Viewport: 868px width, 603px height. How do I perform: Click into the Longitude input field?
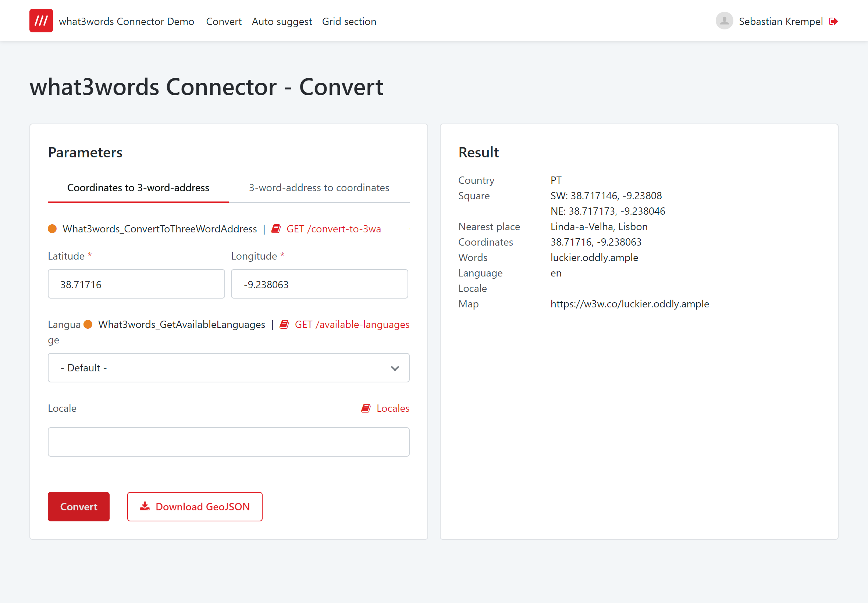pos(319,284)
